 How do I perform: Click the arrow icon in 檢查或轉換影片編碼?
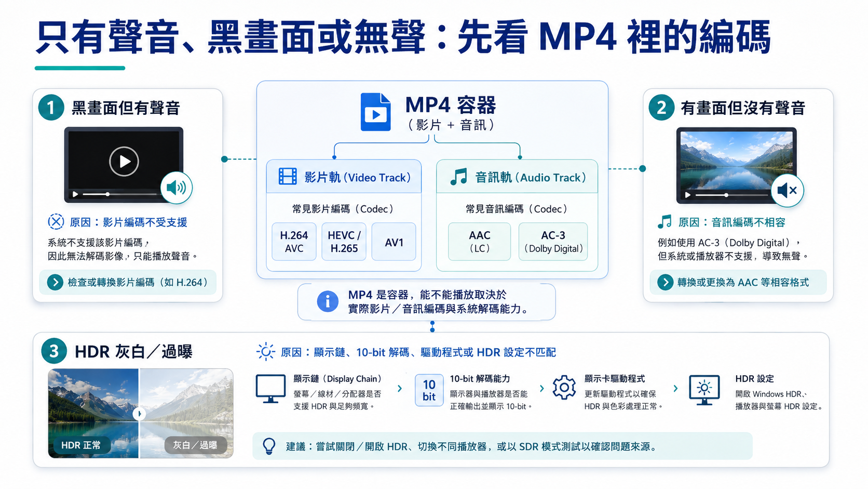coord(55,282)
